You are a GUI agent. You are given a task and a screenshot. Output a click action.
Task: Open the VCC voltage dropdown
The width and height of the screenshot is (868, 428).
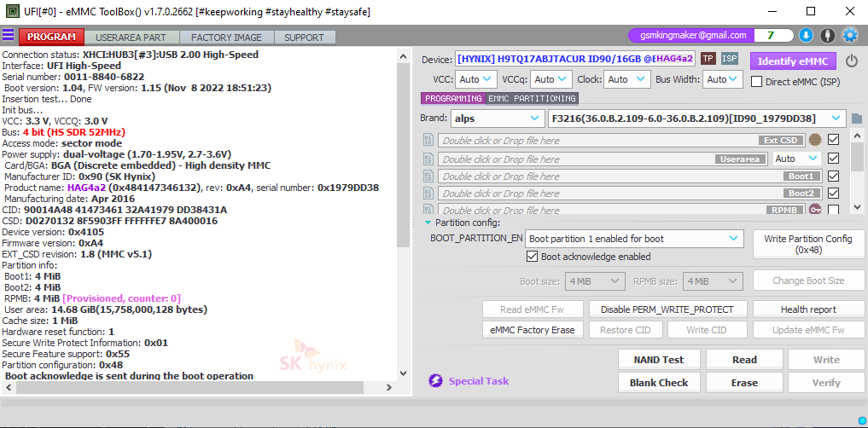point(476,79)
